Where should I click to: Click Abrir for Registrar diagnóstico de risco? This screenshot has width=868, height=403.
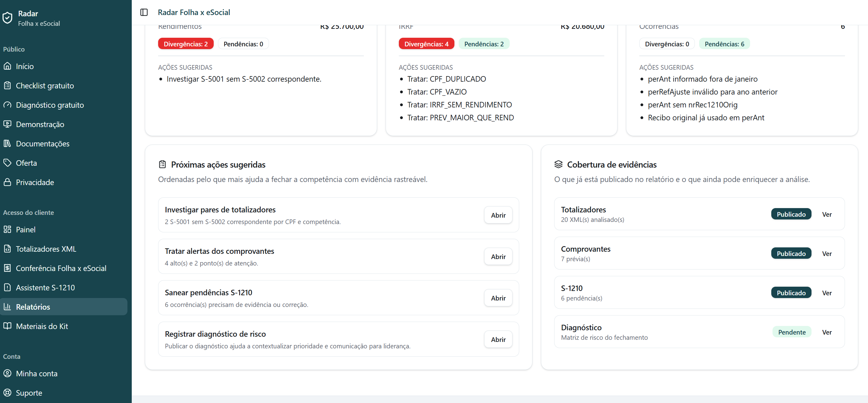click(x=498, y=339)
